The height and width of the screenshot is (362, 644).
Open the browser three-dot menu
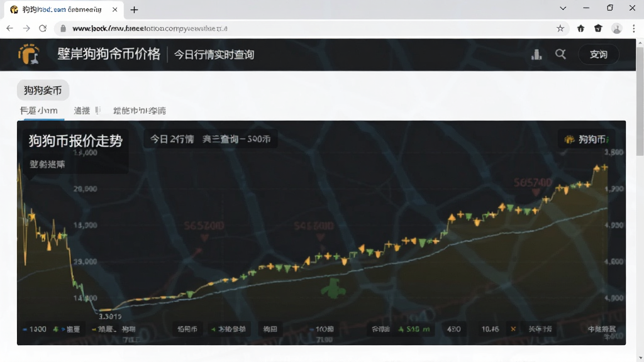(x=634, y=28)
